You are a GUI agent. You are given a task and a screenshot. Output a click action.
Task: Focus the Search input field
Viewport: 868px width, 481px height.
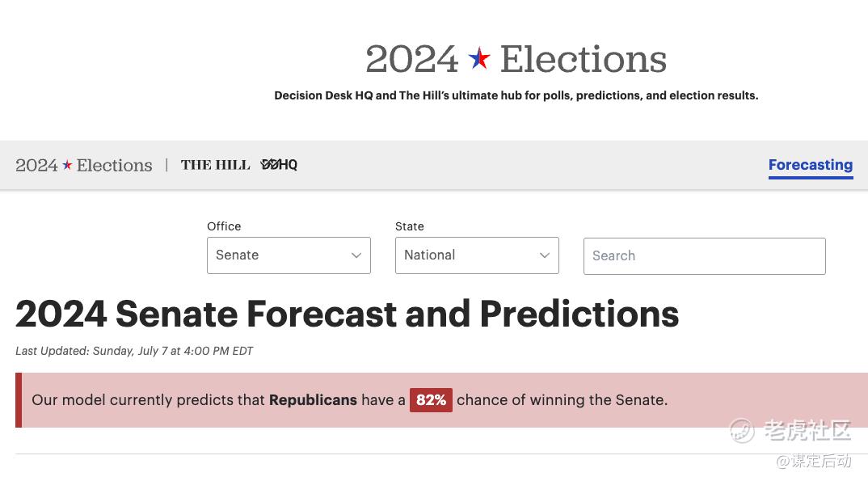[704, 256]
